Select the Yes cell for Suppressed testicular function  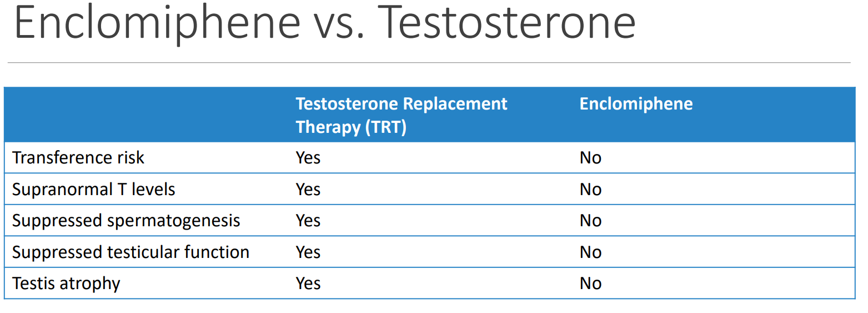pyautogui.click(x=308, y=252)
